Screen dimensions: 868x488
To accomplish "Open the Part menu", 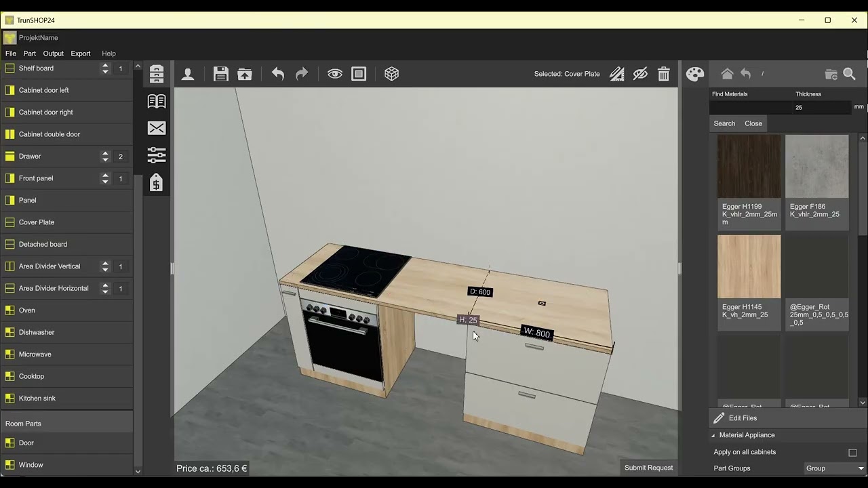I will [x=30, y=54].
